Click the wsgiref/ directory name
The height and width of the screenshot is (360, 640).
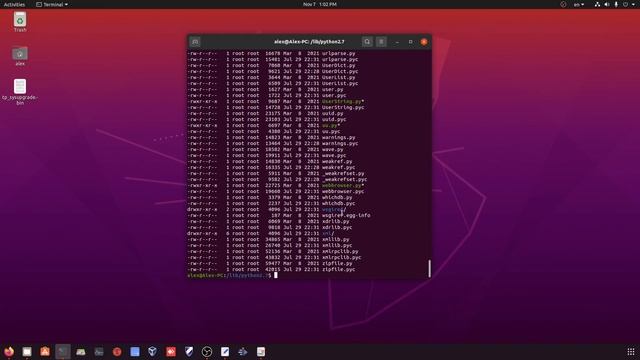(334, 209)
